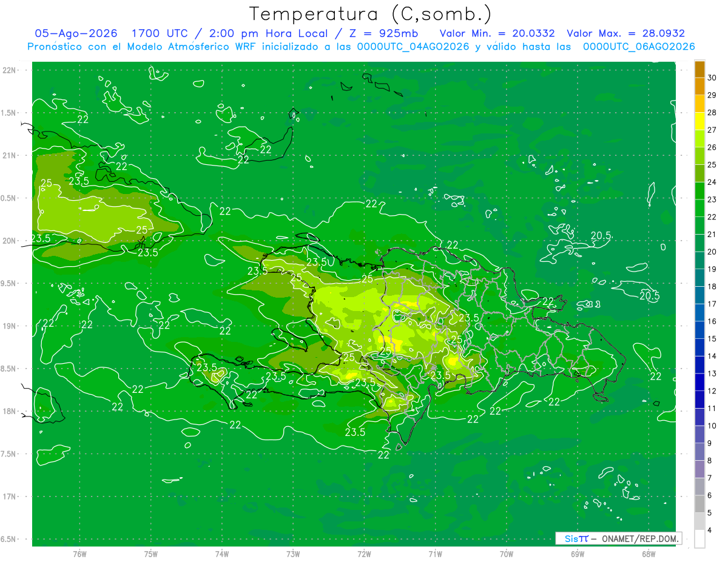This screenshot has width=728, height=562.
Task: Click the "Valor Max. = 28.0932" readout
Action: point(625,33)
